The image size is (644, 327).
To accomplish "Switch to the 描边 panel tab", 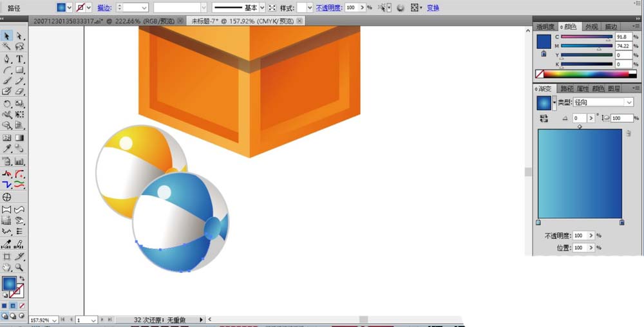I will pyautogui.click(x=611, y=26).
